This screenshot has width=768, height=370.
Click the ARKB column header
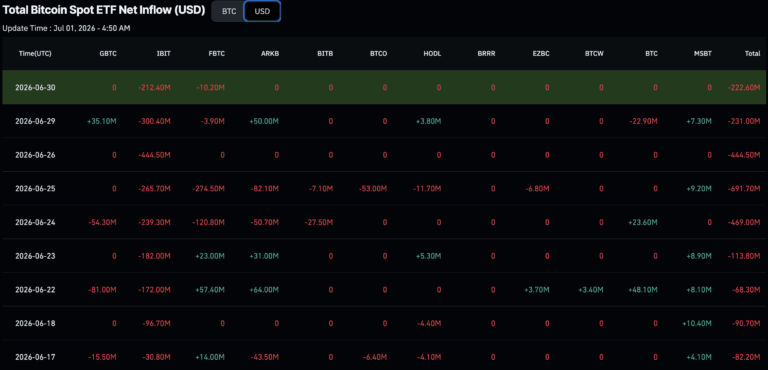click(x=270, y=54)
